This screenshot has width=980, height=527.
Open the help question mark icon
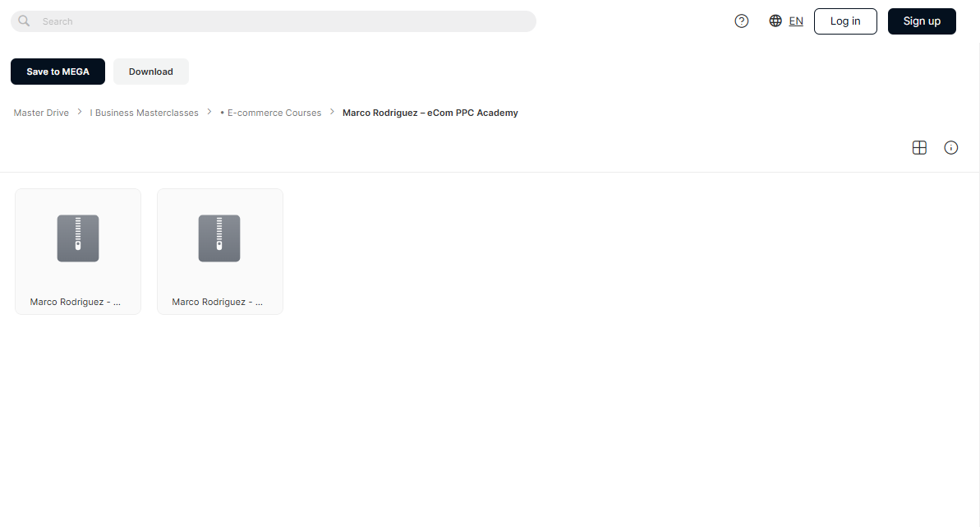741,21
